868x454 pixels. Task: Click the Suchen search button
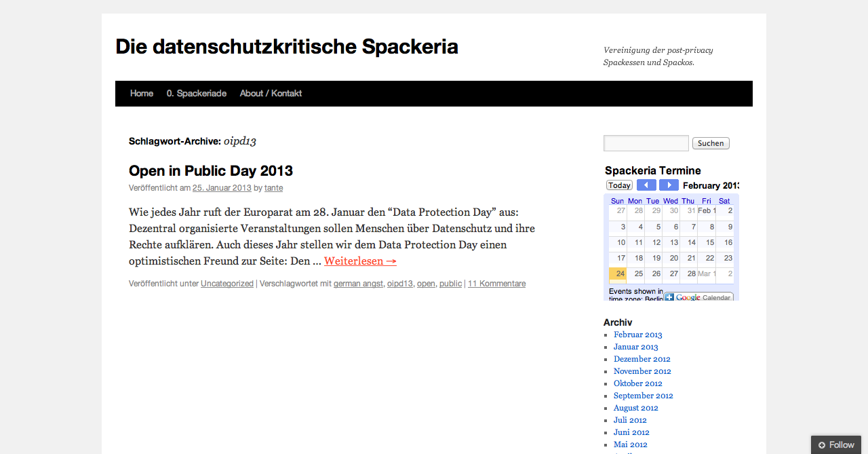pyautogui.click(x=711, y=143)
